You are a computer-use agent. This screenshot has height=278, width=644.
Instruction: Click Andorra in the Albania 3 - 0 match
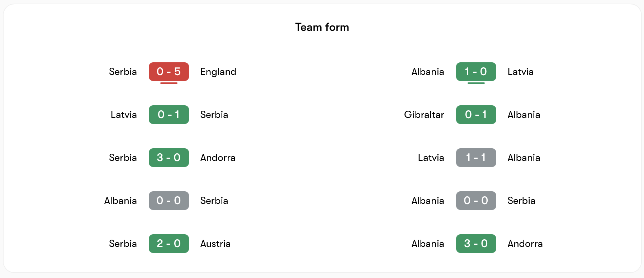tap(525, 244)
